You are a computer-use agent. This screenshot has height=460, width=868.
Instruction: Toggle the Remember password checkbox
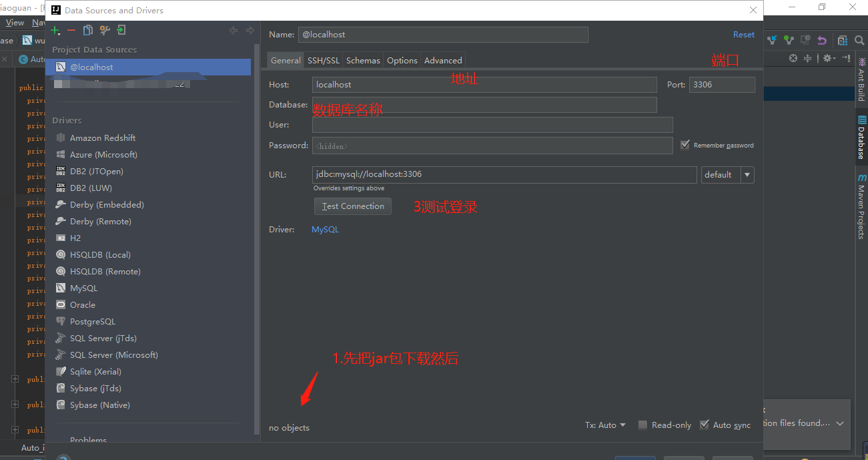685,145
